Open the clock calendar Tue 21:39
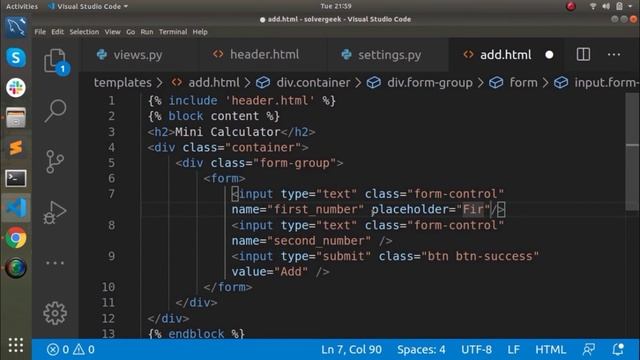Image resolution: width=640 pixels, height=360 pixels. click(x=336, y=6)
